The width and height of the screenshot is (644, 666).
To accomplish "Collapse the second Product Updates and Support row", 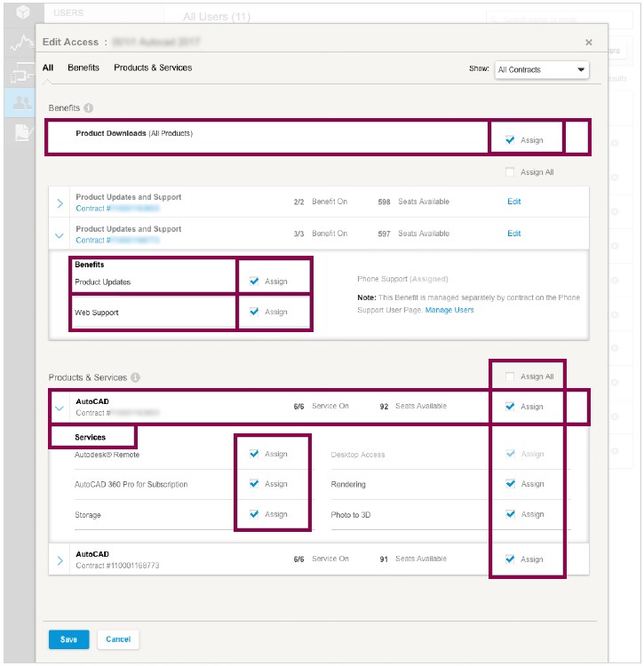I will pos(60,235).
